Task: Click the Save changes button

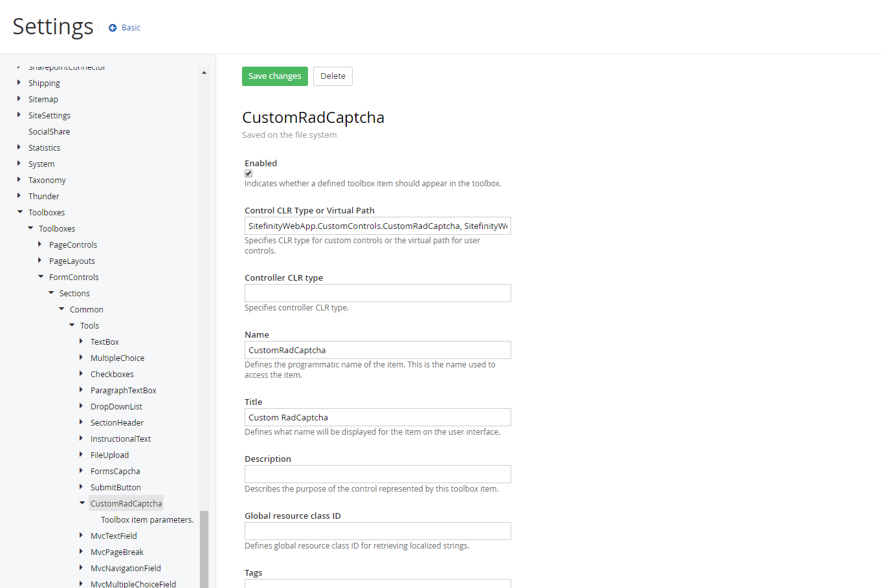Action: click(274, 76)
